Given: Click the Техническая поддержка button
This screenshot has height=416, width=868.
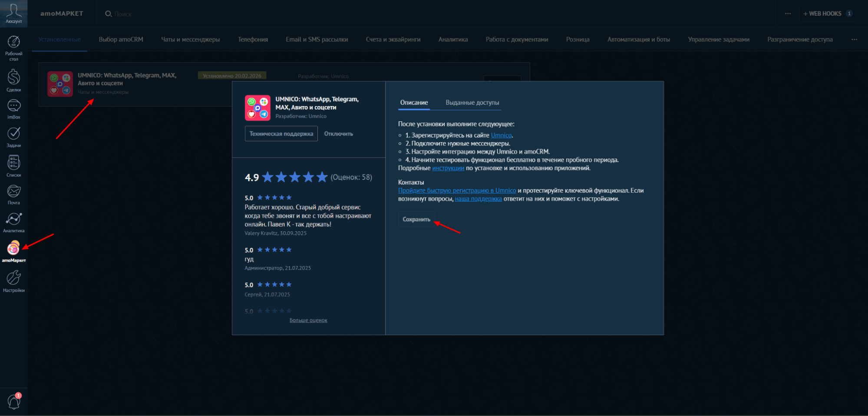Looking at the screenshot, I should click(281, 134).
